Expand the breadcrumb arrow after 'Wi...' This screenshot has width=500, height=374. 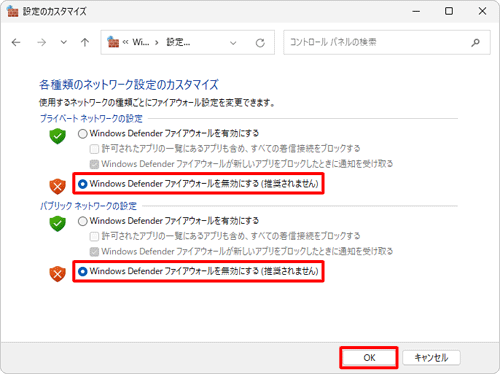coord(157,42)
